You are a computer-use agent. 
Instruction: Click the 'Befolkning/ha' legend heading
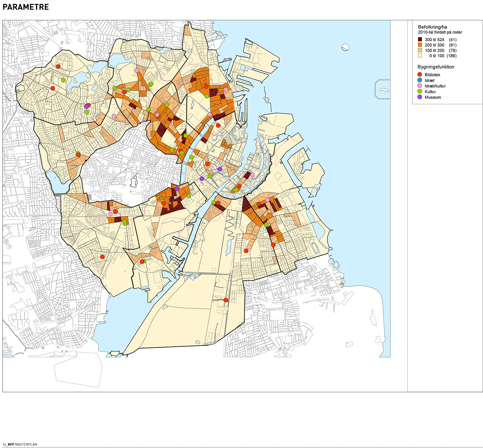[432, 27]
